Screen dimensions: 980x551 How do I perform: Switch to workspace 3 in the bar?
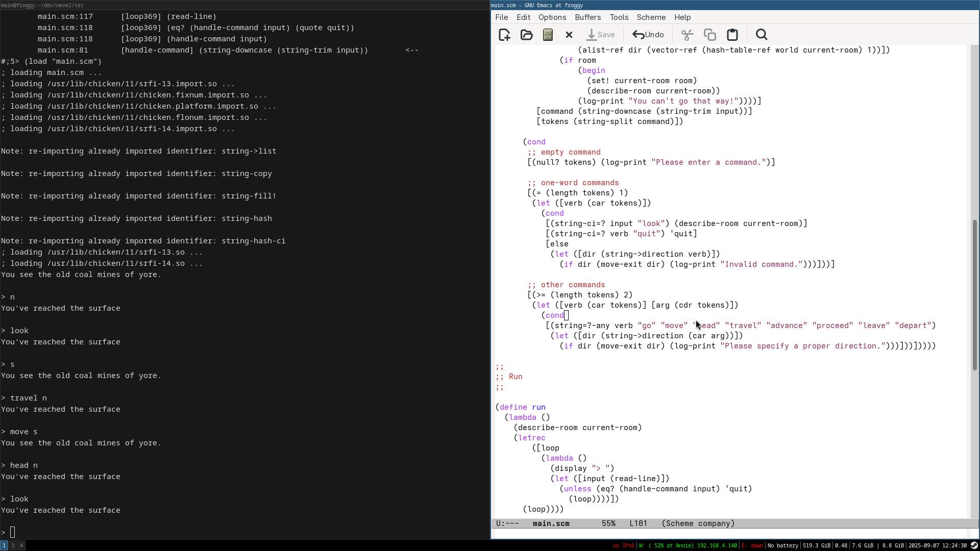[x=13, y=545]
